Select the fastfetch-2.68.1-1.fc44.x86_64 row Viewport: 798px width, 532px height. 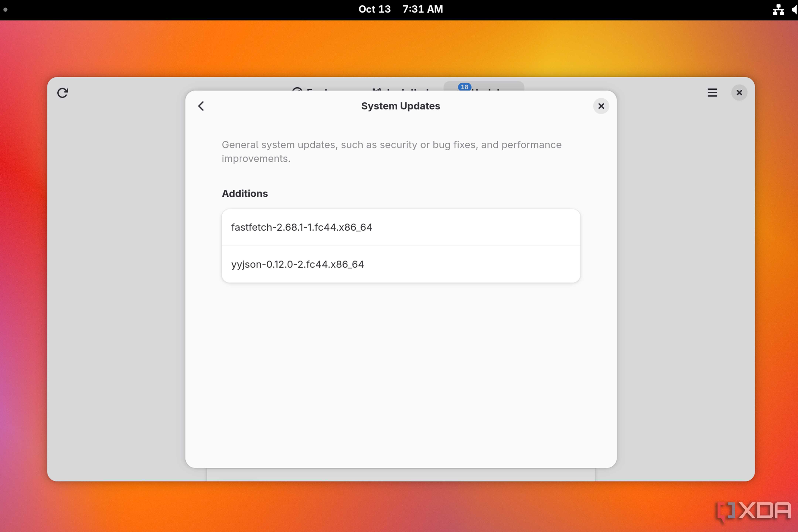coord(401,227)
